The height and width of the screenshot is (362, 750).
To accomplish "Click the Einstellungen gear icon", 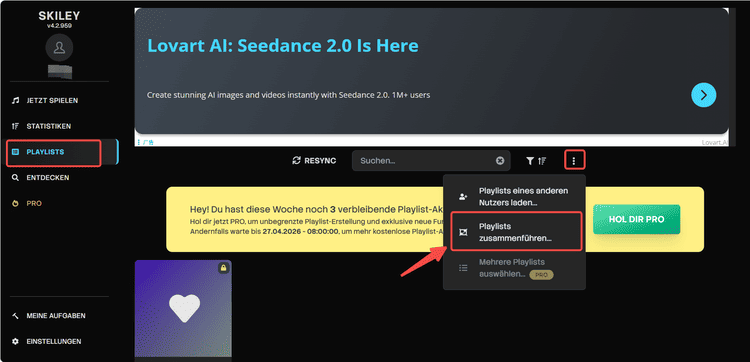I will point(16,341).
